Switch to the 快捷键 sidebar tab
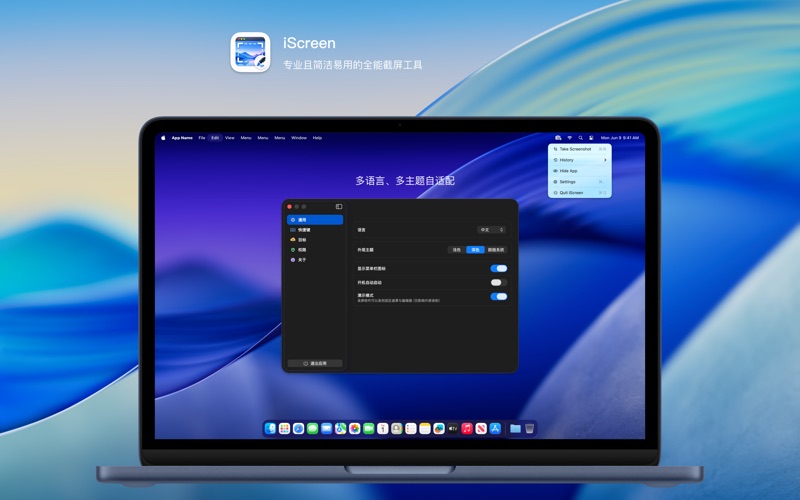 click(315, 230)
